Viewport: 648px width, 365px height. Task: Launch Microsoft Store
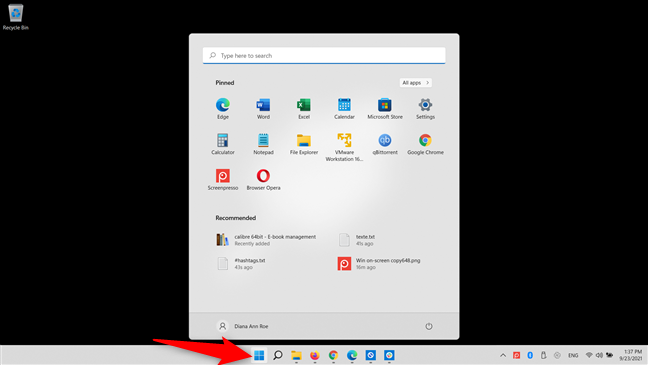385,109
